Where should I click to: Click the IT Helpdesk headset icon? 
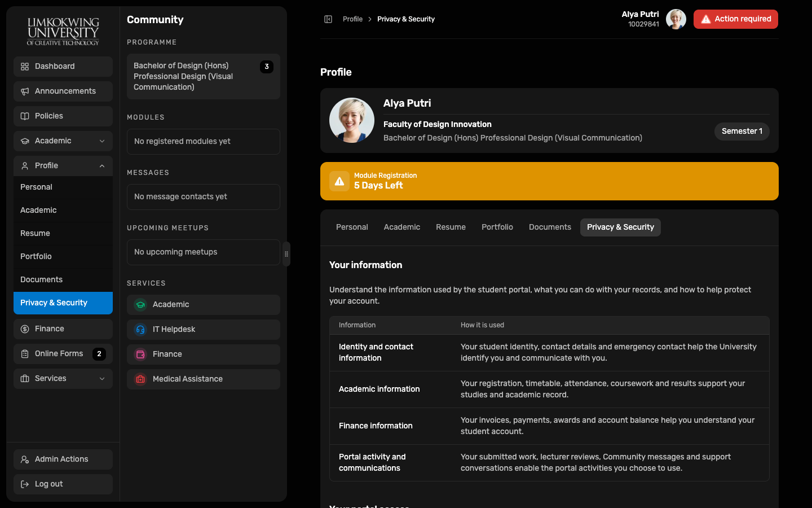(x=140, y=330)
